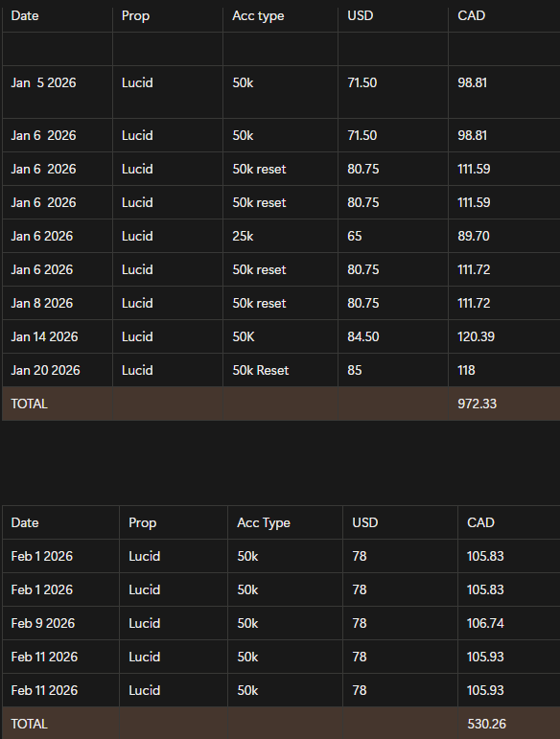Viewport: 560px width, 739px height.
Task: Select the USD value 85
Action: click(x=355, y=370)
